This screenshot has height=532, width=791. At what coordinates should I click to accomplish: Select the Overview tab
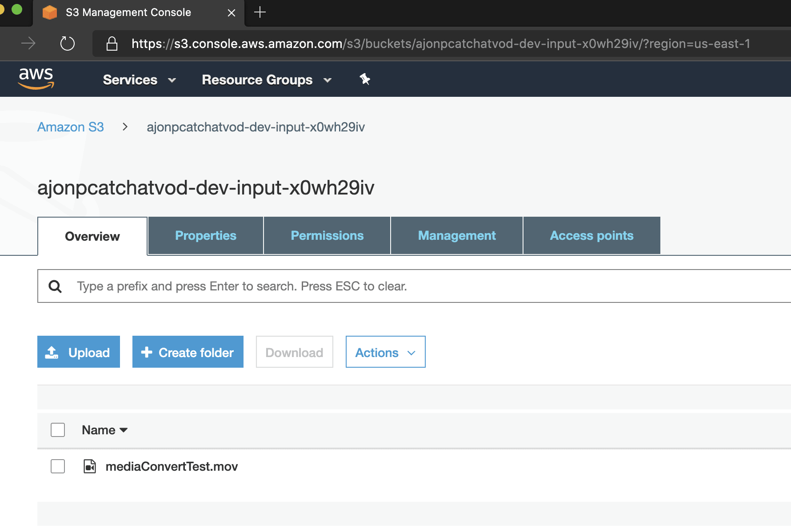click(92, 236)
